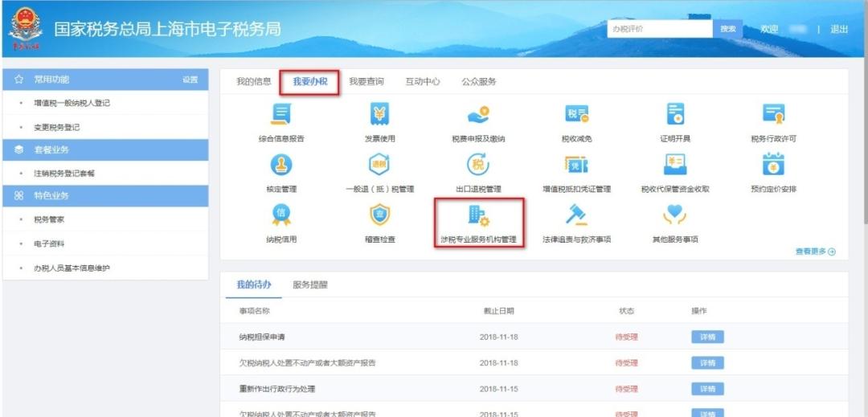Click the search input field in header

[659, 29]
